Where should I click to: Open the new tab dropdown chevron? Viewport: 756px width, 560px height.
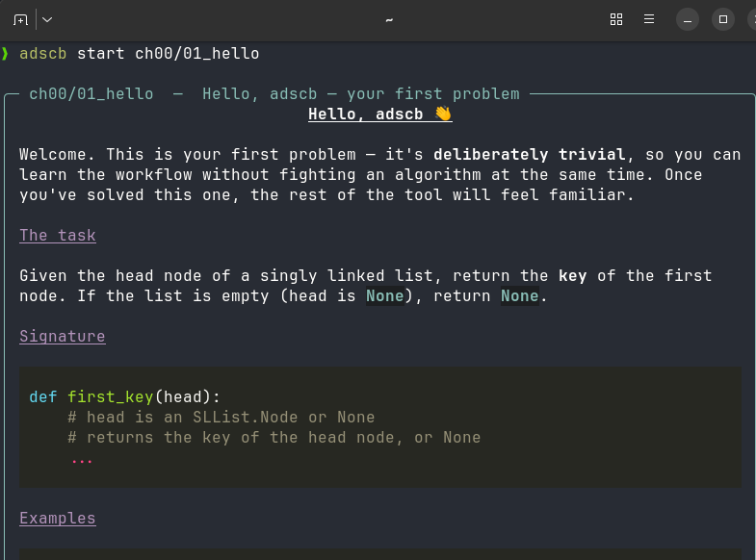(47, 19)
